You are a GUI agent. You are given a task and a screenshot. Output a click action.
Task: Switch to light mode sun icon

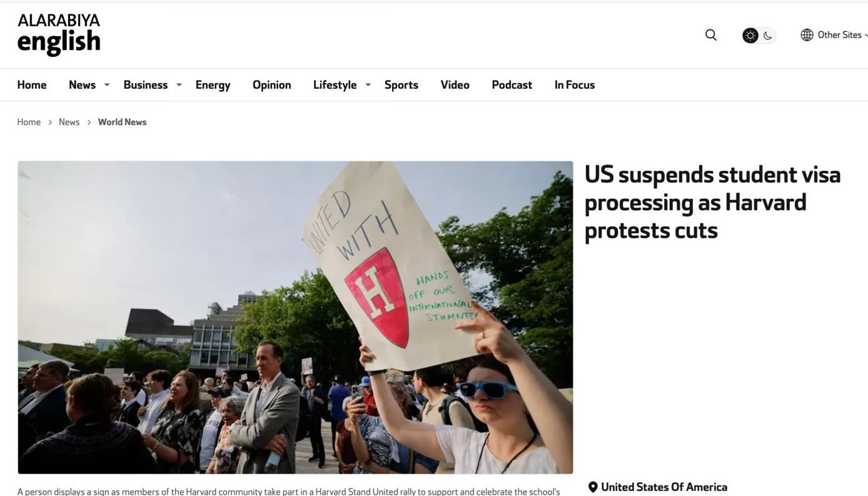pyautogui.click(x=750, y=36)
